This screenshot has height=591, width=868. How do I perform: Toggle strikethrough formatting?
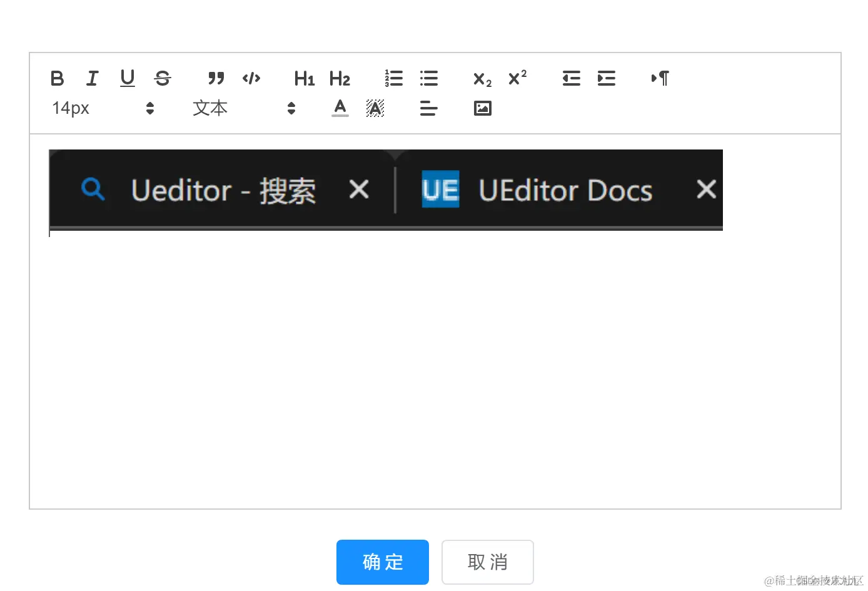pos(162,78)
